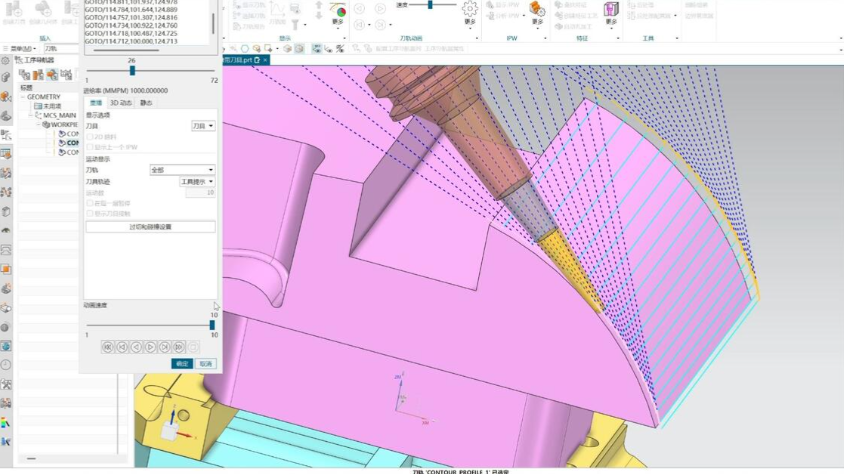
Task: Toggle the 显示刀具接触 checkbox
Action: pos(90,214)
